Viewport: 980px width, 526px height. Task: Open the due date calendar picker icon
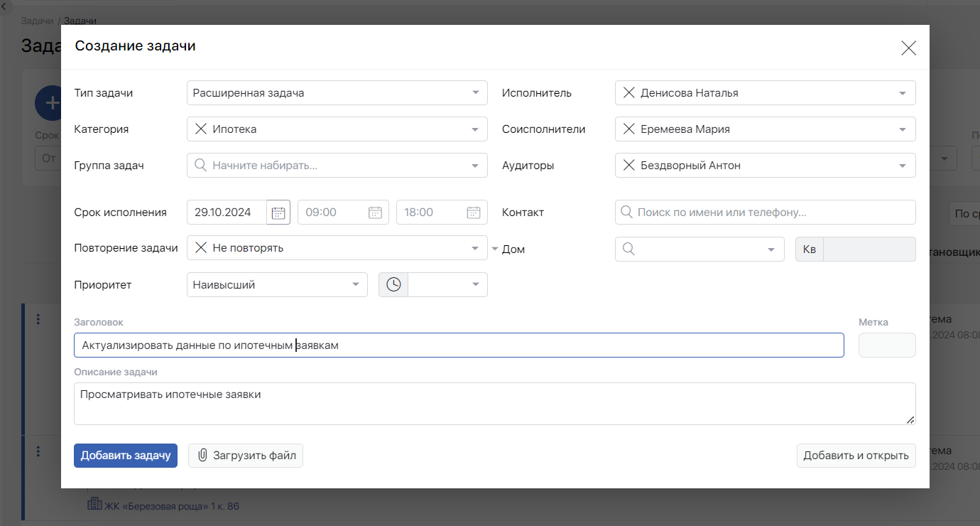pos(278,213)
